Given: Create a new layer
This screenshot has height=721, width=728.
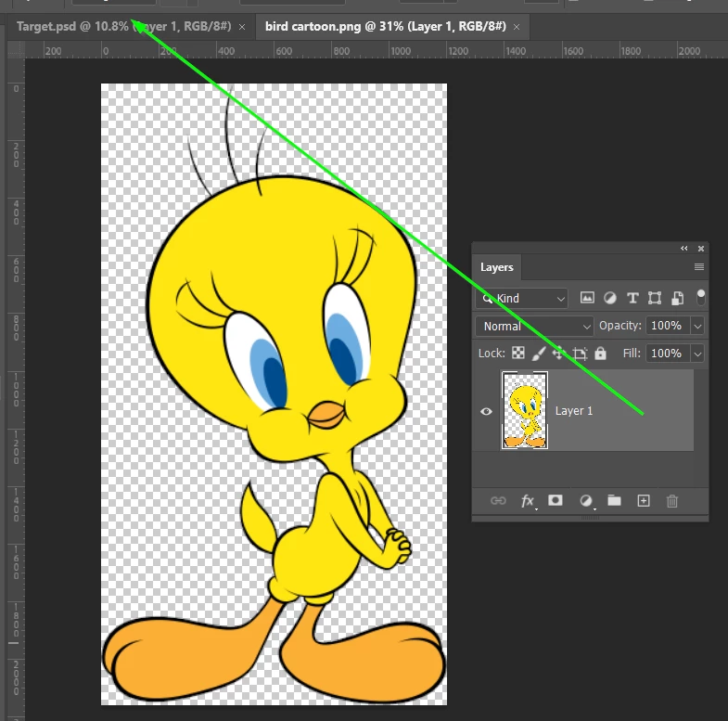Looking at the screenshot, I should click(x=644, y=500).
